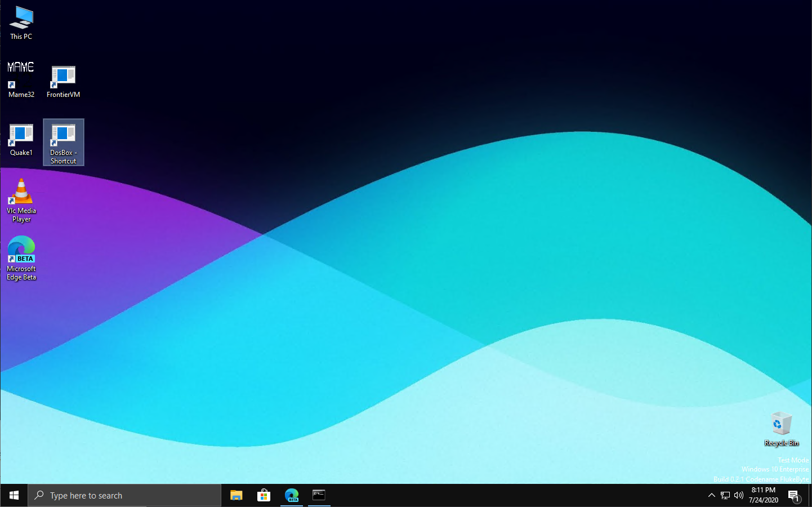Open the FrontierVM shortcut
The width and height of the screenshot is (812, 507).
pyautogui.click(x=63, y=75)
